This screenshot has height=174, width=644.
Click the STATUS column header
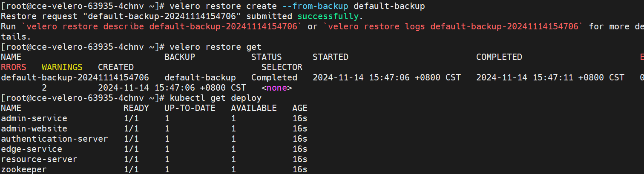pos(267,57)
